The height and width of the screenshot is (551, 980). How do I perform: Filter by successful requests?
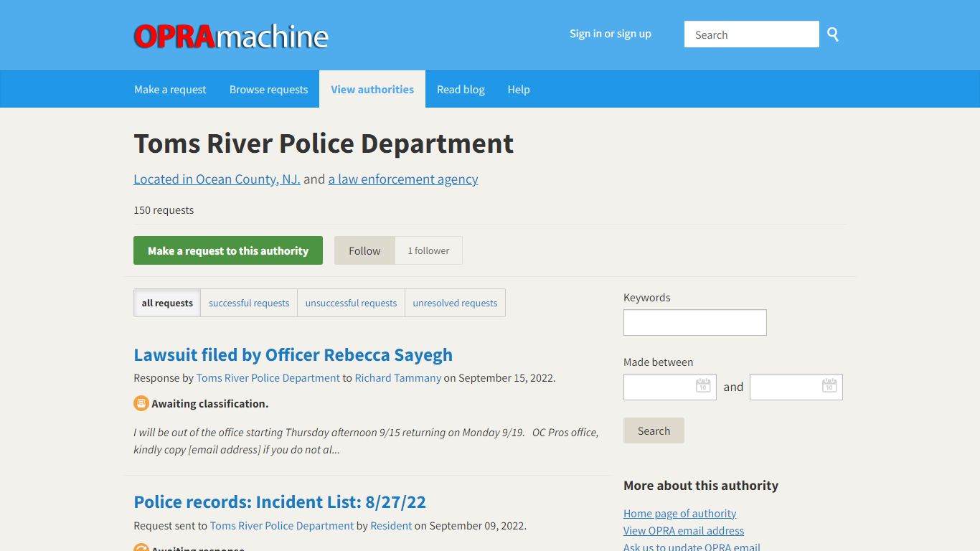(249, 303)
